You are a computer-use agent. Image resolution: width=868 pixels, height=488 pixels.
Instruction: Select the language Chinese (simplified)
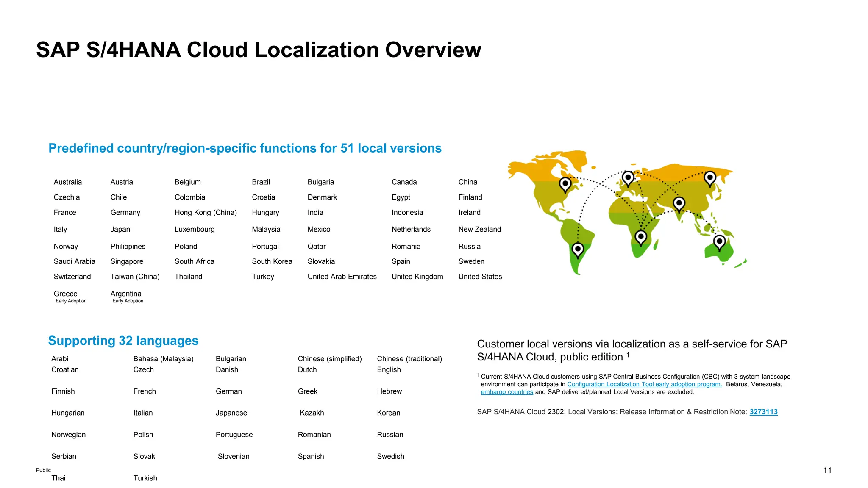(x=330, y=359)
